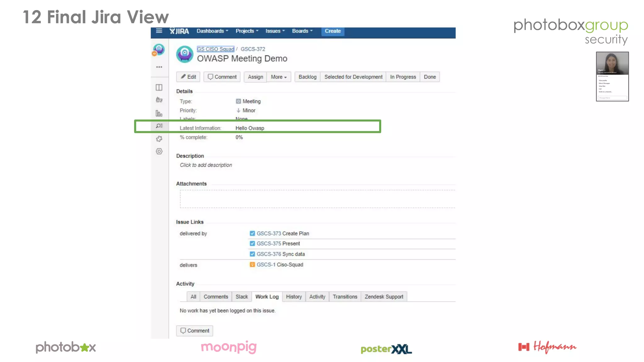The height and width of the screenshot is (362, 644).
Task: Click the Create button
Action: point(333,31)
